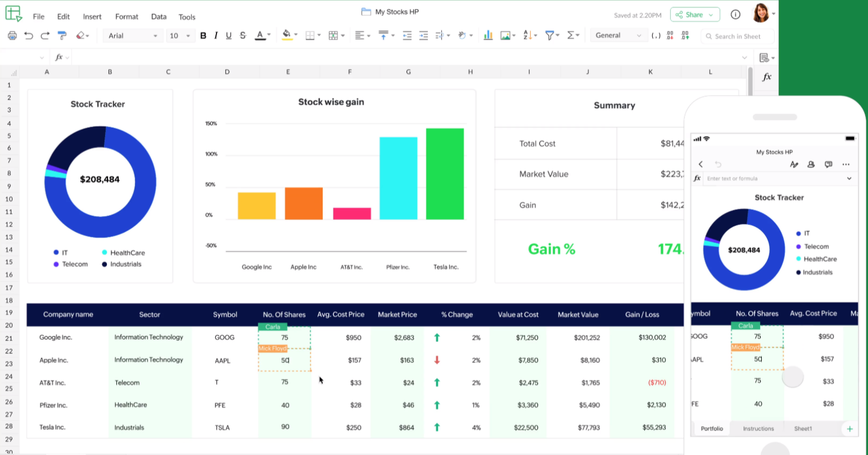868x455 pixels.
Task: Click the Print icon
Action: [12, 36]
